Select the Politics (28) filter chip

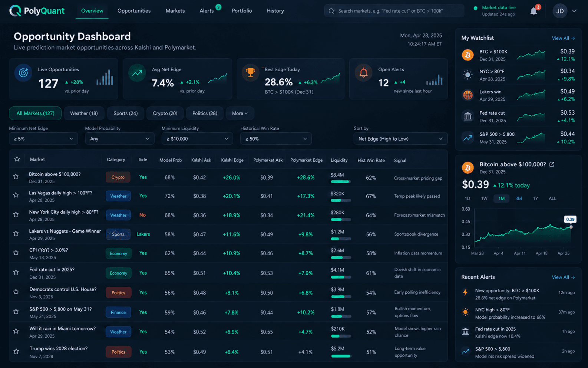205,114
